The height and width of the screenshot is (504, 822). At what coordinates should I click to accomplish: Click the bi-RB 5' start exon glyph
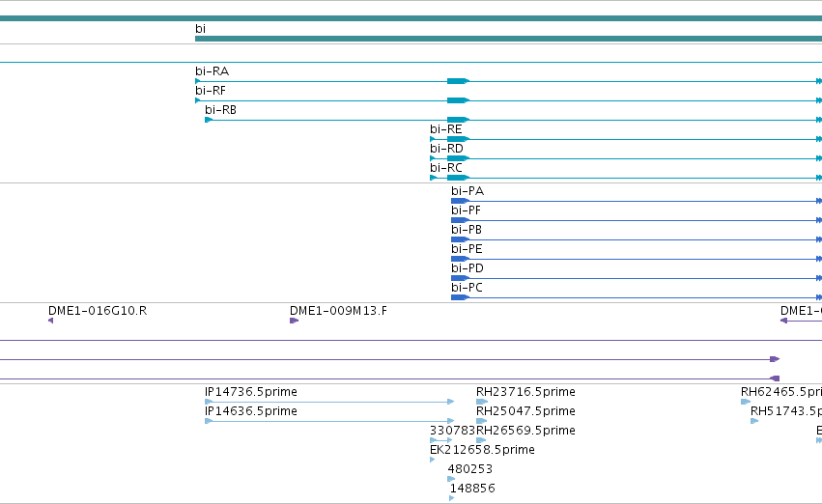pyautogui.click(x=209, y=120)
